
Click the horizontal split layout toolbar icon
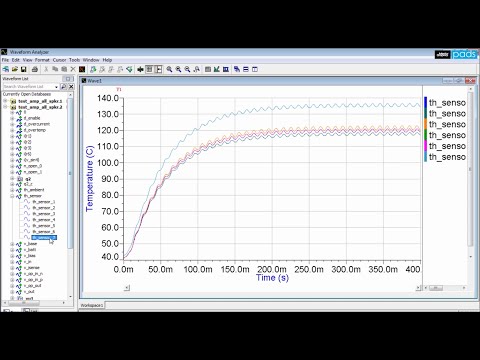tap(246, 69)
